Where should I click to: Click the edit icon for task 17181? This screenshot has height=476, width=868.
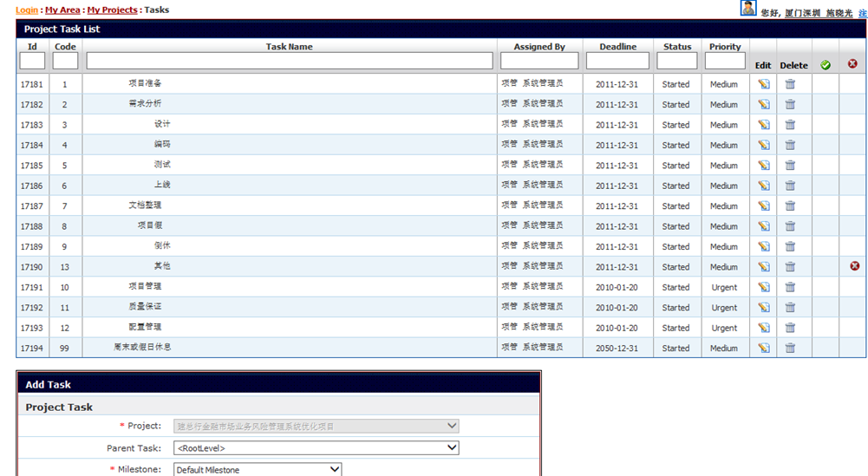click(763, 84)
